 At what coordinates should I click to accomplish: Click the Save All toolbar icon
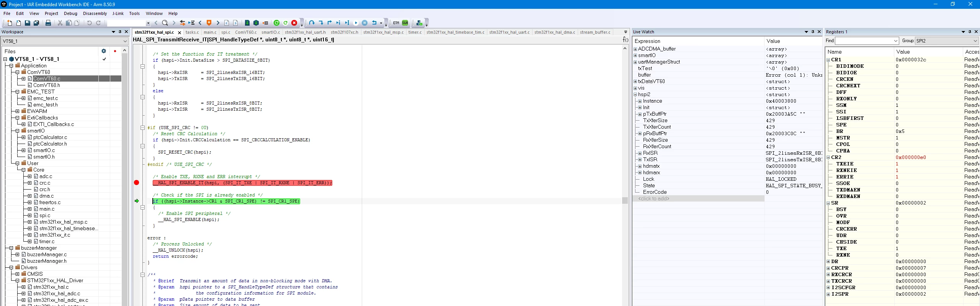tap(36, 23)
